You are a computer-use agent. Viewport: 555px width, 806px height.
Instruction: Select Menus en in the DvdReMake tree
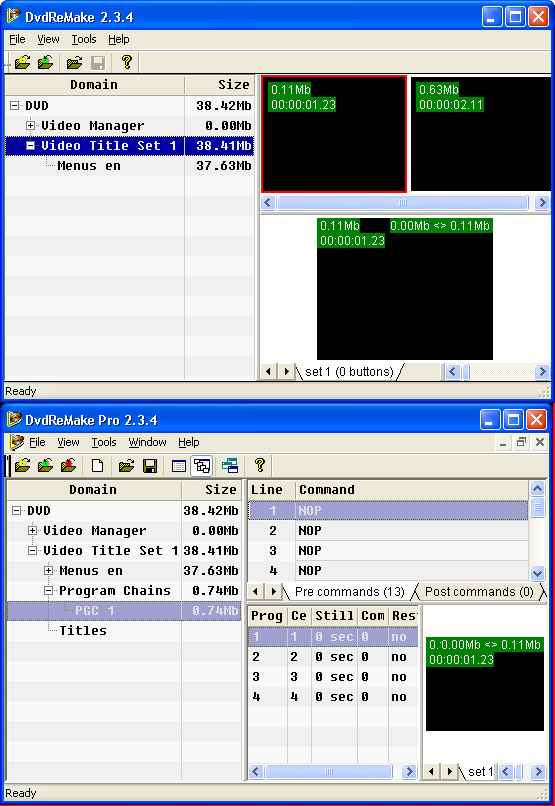(89, 166)
